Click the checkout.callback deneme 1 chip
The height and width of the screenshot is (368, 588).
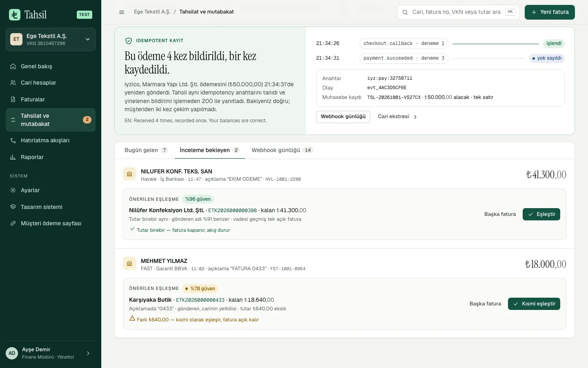pos(404,43)
